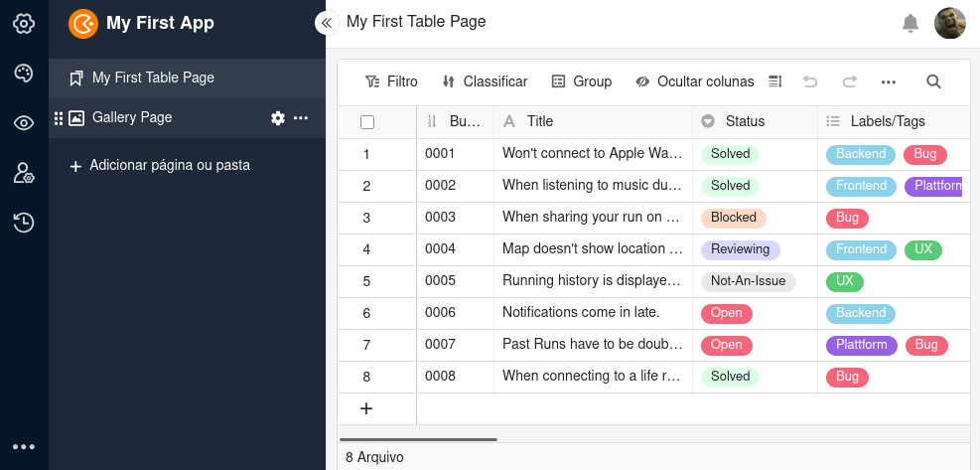Click Frontend tag in row 0002
This screenshot has height=470, width=980.
(x=861, y=186)
